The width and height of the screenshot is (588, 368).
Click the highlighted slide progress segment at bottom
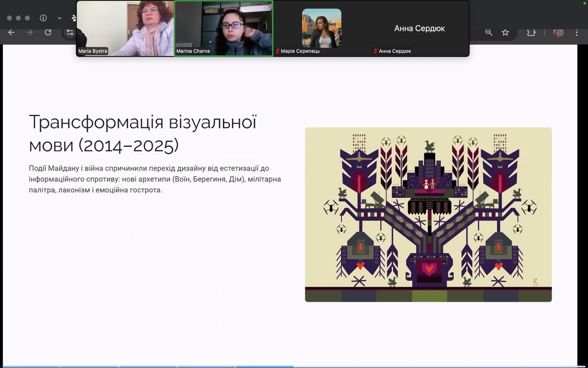pyautogui.click(x=264, y=367)
